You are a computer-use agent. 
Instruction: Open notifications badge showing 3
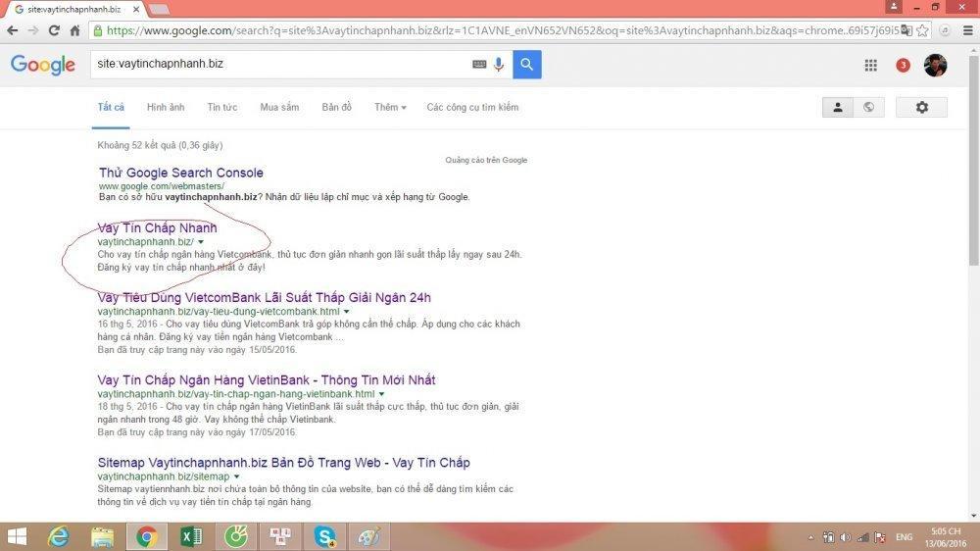click(x=903, y=65)
